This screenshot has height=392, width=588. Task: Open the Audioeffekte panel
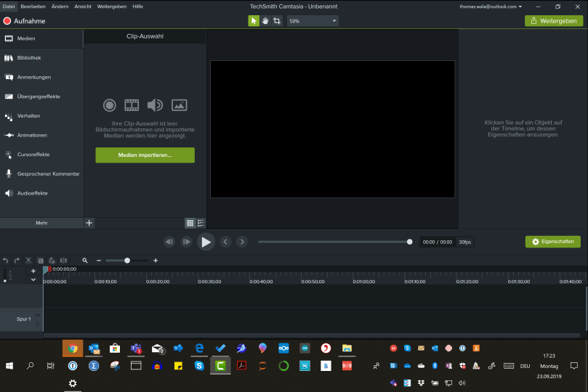41,193
